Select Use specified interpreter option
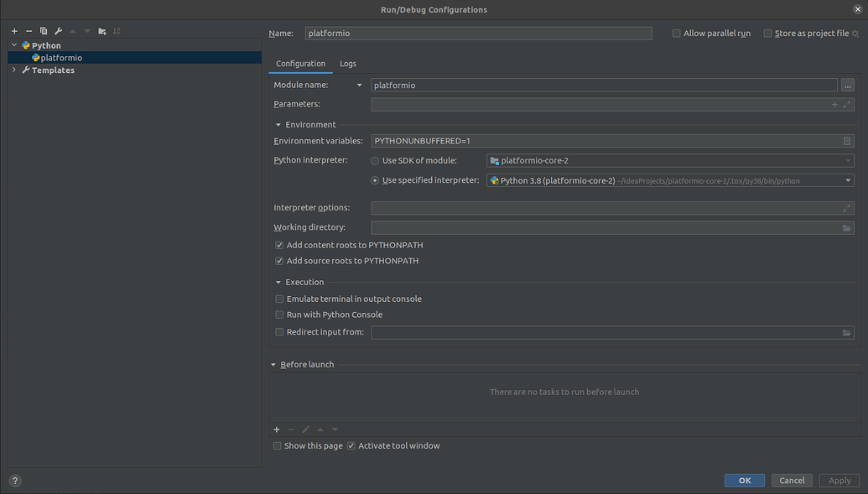 click(x=375, y=180)
